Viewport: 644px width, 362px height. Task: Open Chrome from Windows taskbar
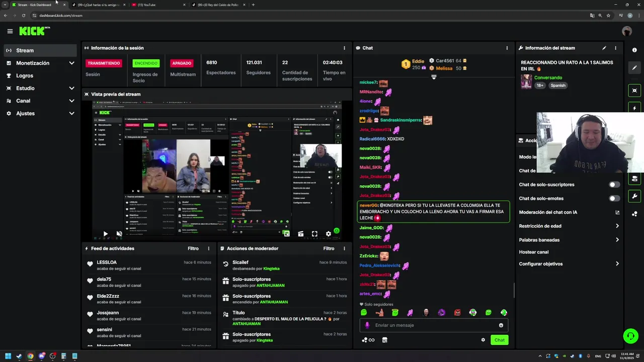click(30, 356)
